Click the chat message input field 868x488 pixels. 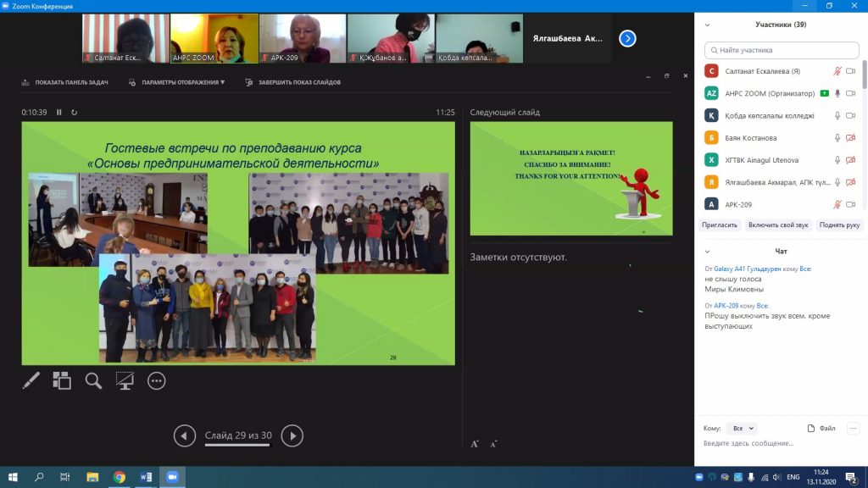click(x=781, y=444)
